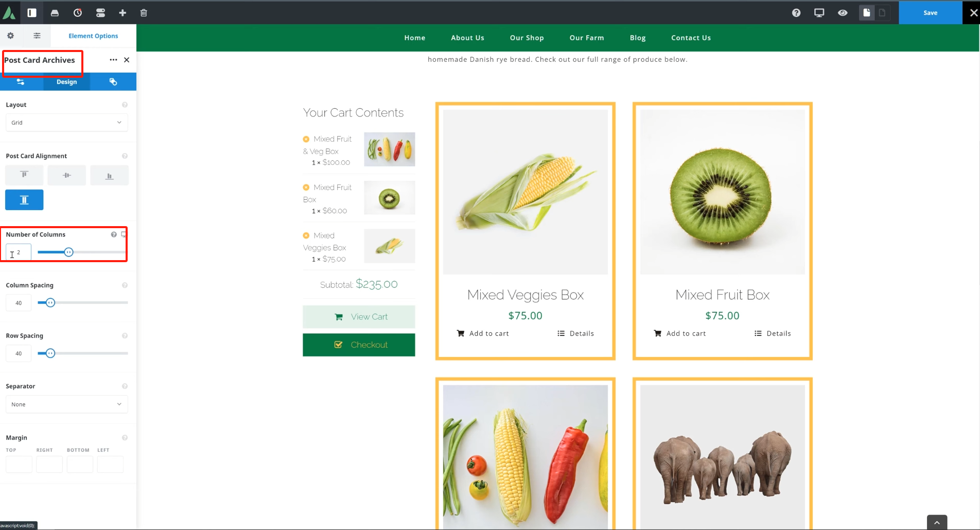
Task: Click the blue Save button
Action: click(x=931, y=13)
